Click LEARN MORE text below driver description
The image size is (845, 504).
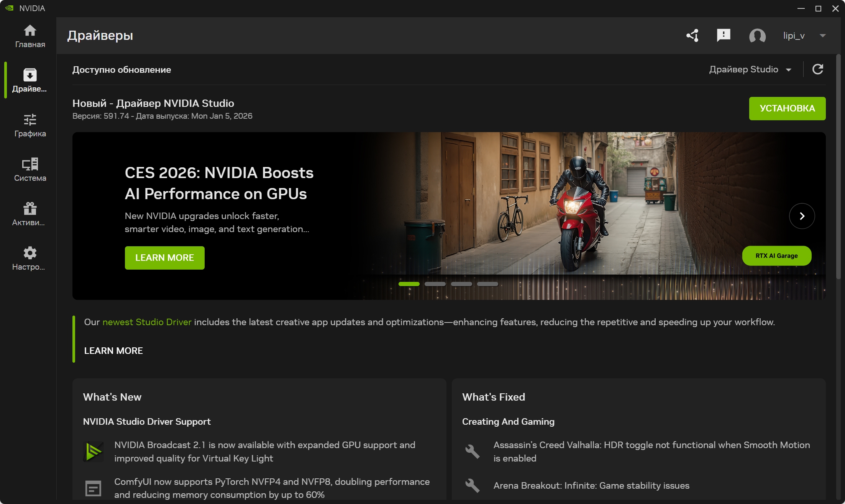click(113, 351)
